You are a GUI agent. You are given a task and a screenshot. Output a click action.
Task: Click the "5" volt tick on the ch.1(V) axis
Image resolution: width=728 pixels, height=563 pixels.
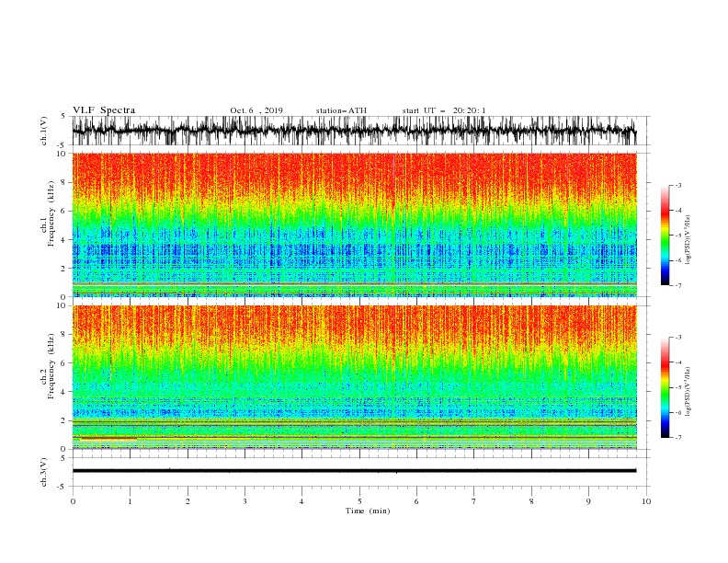(x=63, y=116)
